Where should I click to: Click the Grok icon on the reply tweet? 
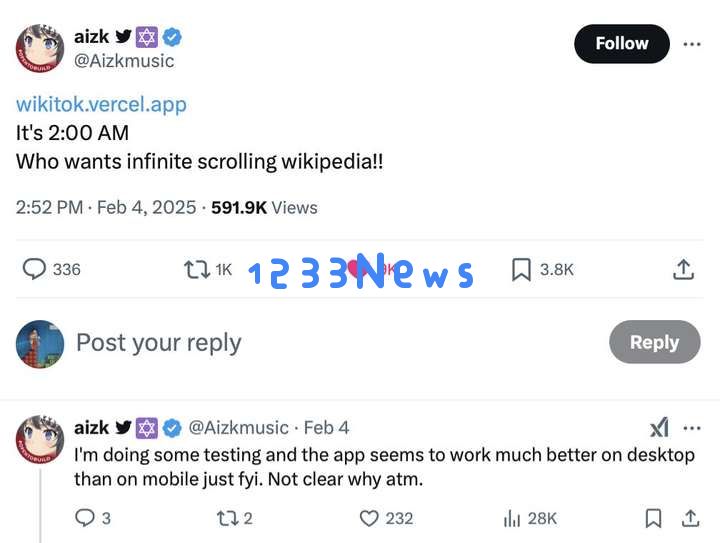click(659, 428)
